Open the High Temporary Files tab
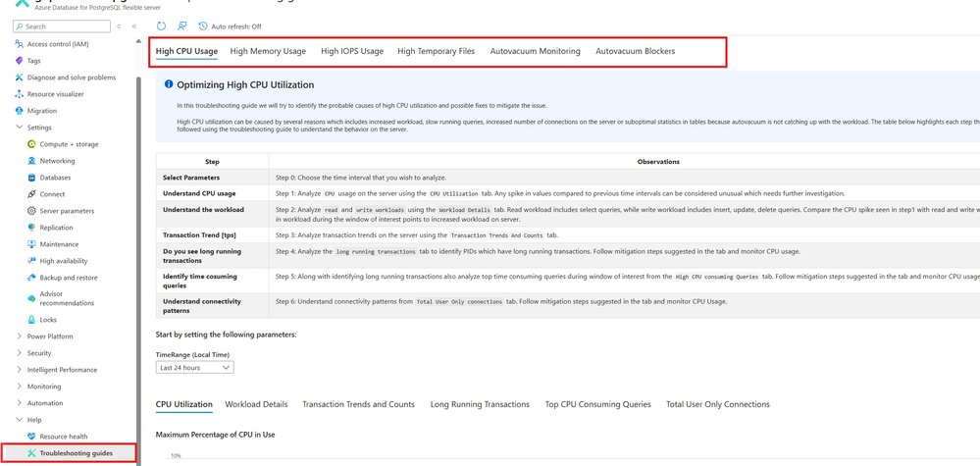The image size is (980, 466). [437, 51]
